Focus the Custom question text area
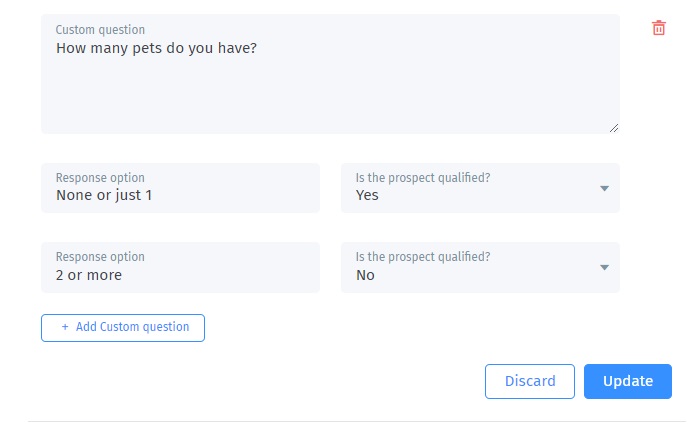The image size is (692, 424). click(x=330, y=90)
